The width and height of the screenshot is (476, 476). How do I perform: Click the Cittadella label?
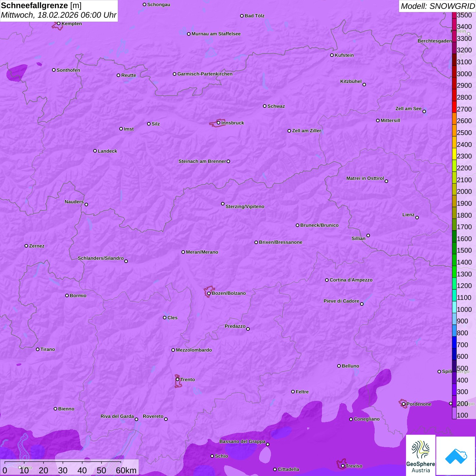pos(288,469)
